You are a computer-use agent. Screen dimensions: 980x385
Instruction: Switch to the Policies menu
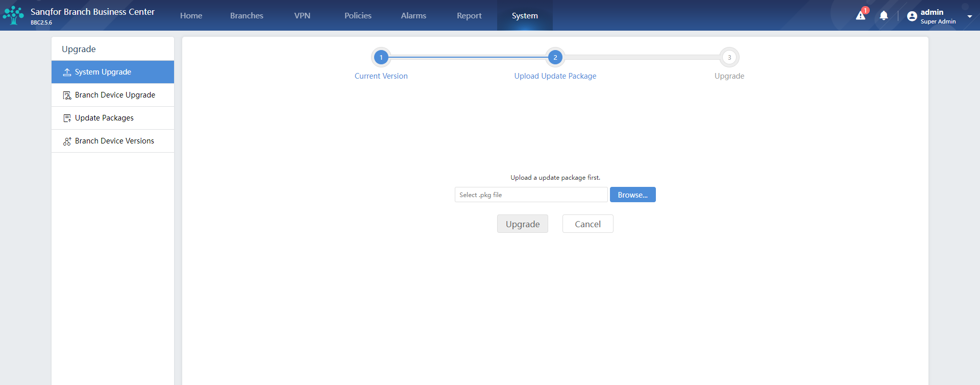point(358,16)
